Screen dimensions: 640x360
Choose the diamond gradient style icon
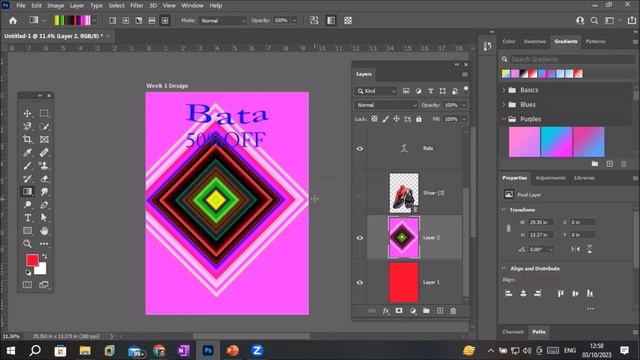(x=165, y=20)
